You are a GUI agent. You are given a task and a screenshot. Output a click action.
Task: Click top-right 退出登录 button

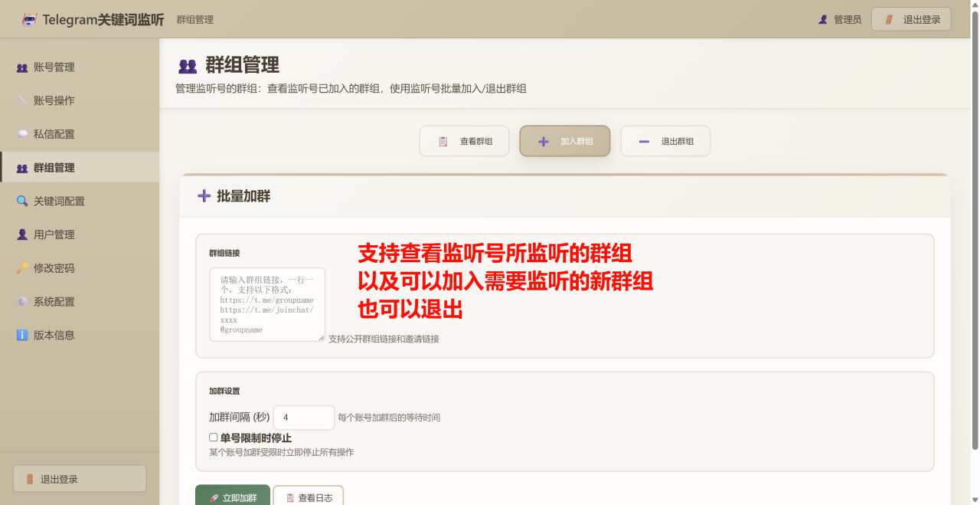click(x=911, y=19)
